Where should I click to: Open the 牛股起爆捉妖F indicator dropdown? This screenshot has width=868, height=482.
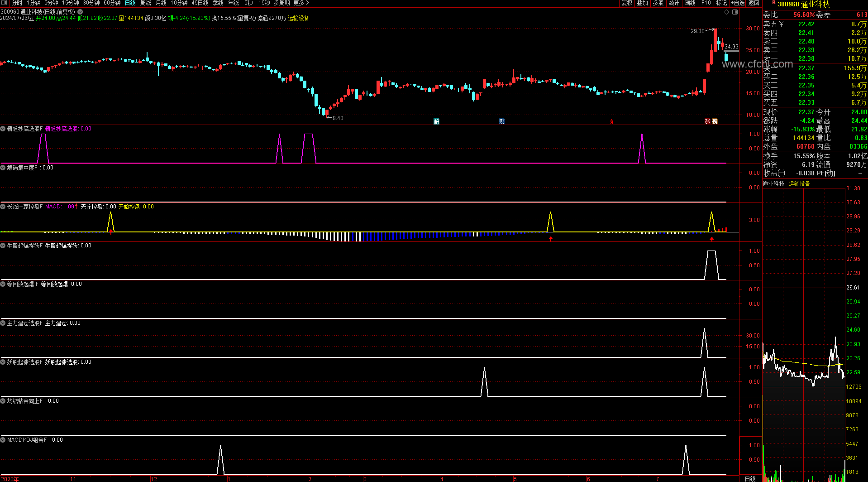(3, 246)
